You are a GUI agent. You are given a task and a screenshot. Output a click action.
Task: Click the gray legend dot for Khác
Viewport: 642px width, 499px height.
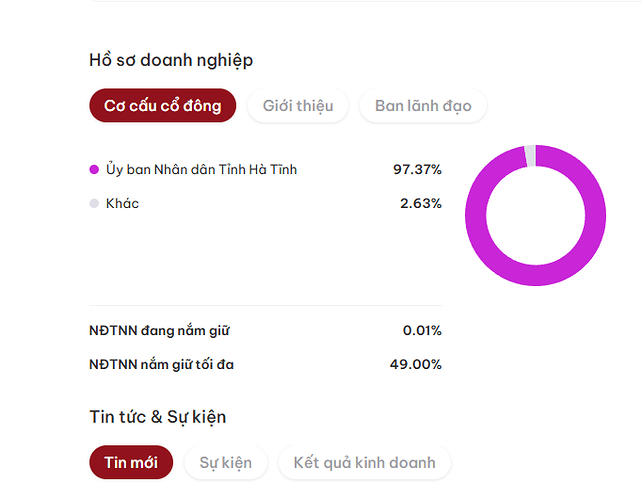94,204
